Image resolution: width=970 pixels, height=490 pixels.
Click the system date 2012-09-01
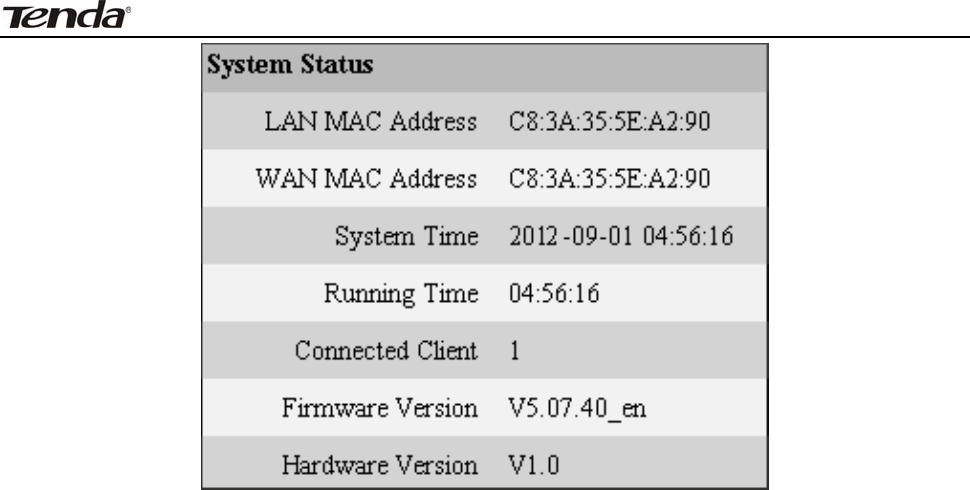pos(558,238)
